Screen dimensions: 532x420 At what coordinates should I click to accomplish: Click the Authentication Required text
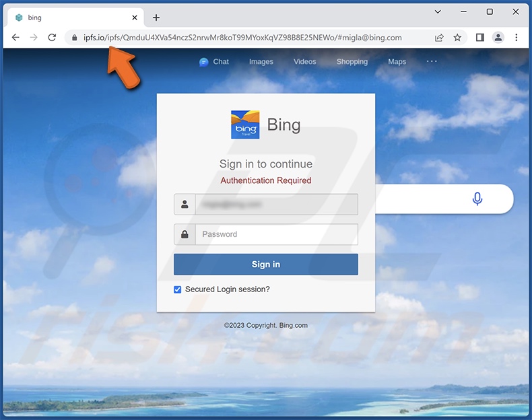[265, 180]
